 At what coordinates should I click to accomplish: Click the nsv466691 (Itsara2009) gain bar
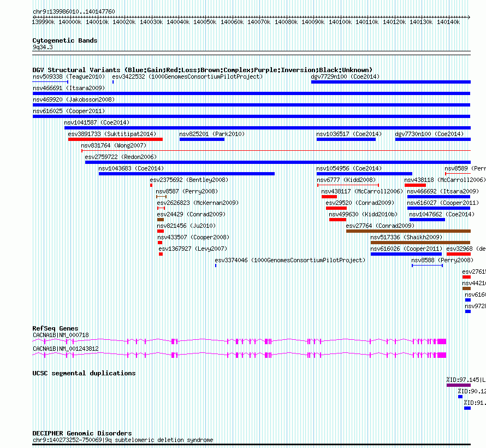tap(251, 93)
